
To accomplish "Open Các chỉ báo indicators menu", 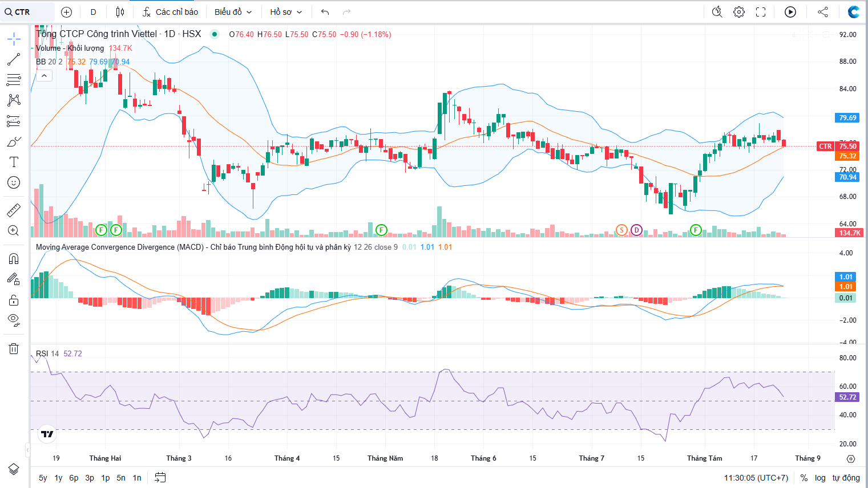I will coord(170,12).
